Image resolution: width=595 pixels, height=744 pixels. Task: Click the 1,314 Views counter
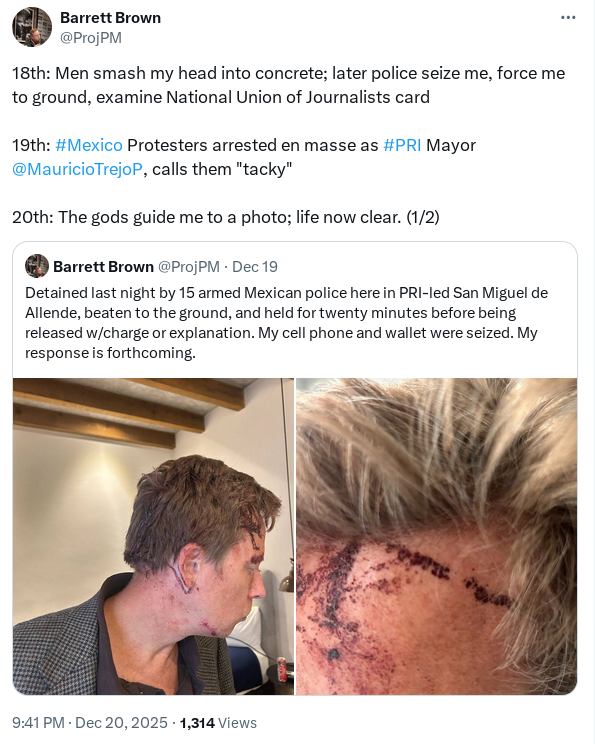pos(218,723)
